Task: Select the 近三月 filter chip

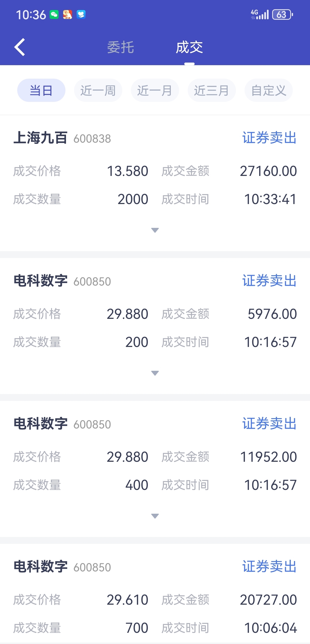Action: 212,90
